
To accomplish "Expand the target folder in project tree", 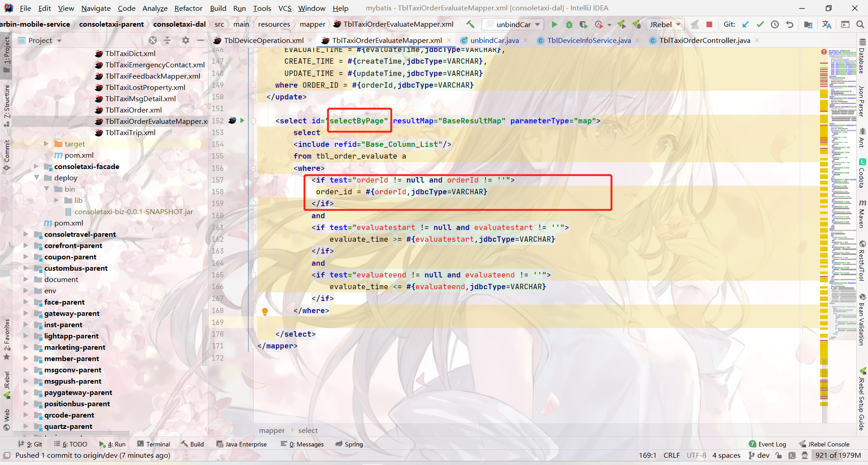I will coord(46,144).
